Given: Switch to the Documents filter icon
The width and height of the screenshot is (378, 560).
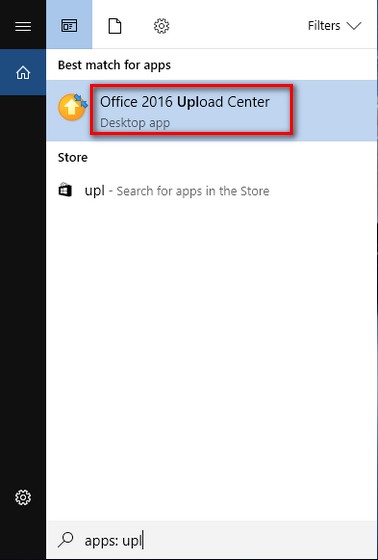Looking at the screenshot, I should point(115,26).
